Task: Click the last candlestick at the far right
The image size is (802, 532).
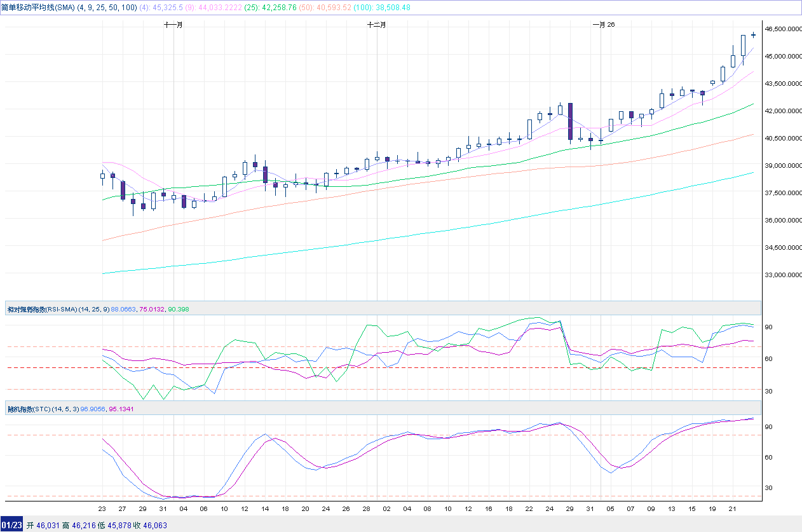Action: tap(753, 35)
